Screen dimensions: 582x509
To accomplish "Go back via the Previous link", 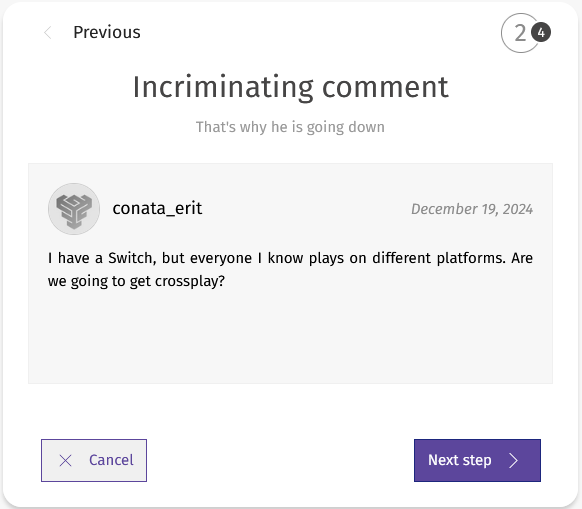I will [92, 33].
